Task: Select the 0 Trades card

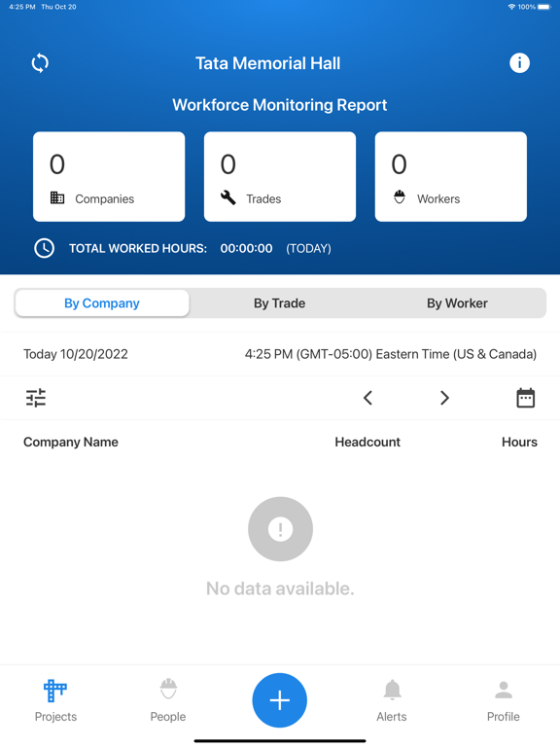Action: coord(280,177)
